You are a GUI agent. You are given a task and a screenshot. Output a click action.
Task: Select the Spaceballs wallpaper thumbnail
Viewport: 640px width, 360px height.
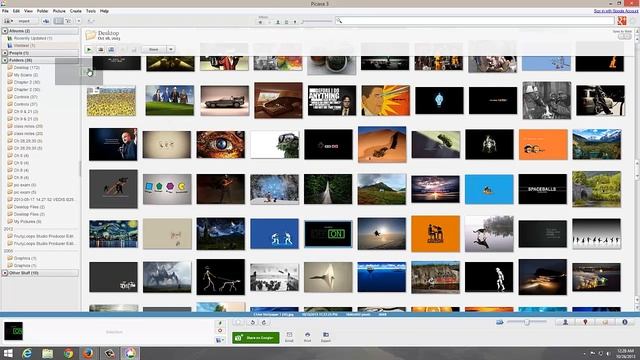[542, 189]
